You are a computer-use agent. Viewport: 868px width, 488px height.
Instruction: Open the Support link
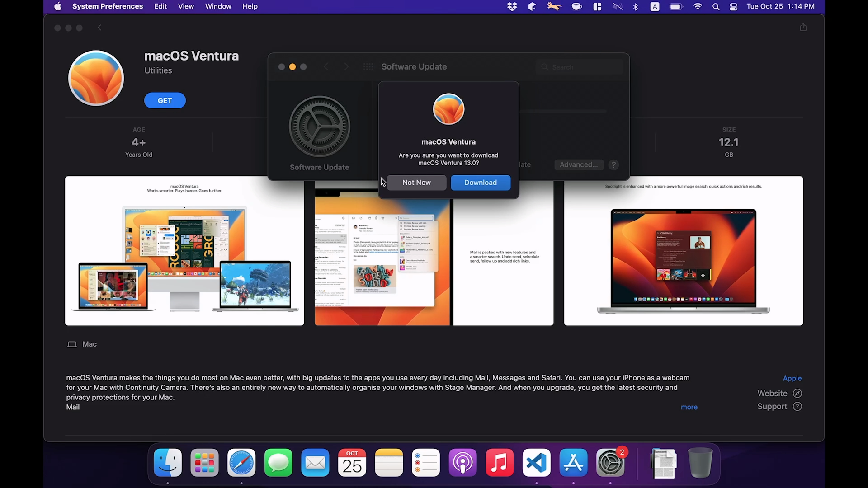coord(779,407)
